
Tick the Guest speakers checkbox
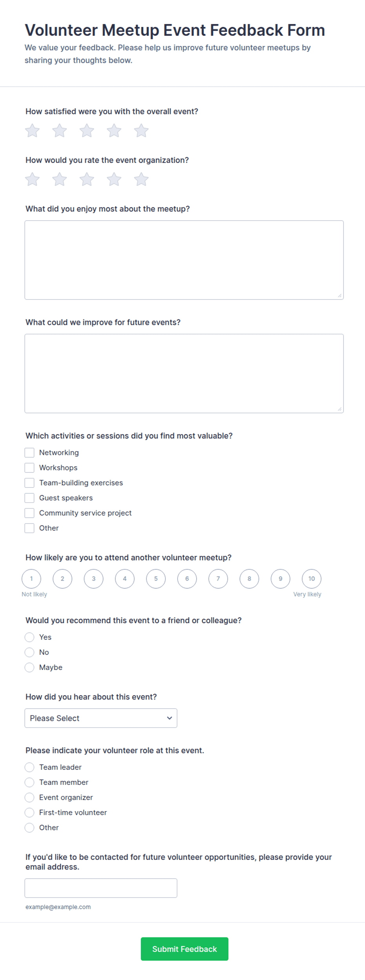[29, 498]
